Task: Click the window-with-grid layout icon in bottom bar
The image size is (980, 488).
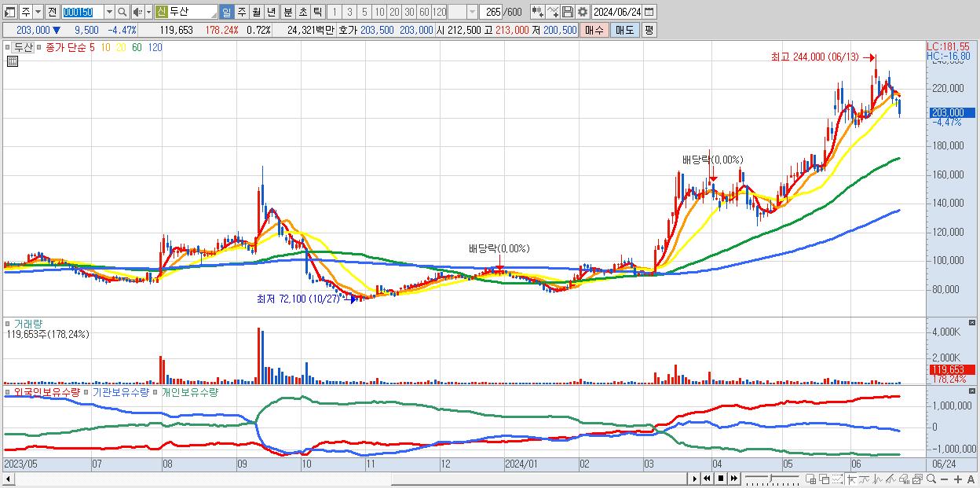Action: click(810, 479)
